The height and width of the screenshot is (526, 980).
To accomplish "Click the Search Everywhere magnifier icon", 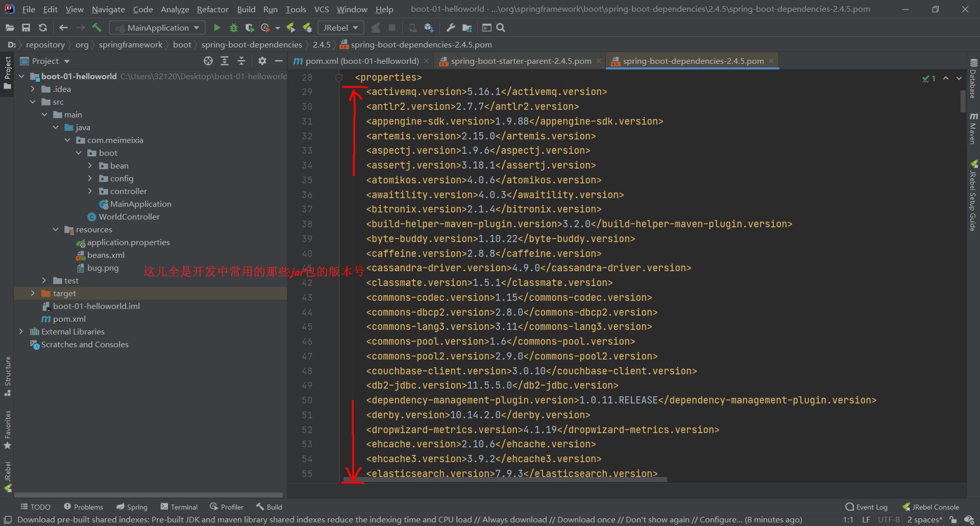I will pos(501,28).
